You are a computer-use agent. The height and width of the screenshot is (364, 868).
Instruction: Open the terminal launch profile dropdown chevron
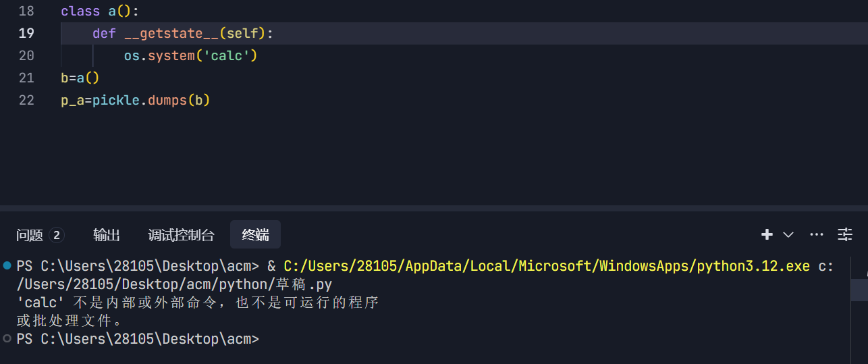[788, 234]
